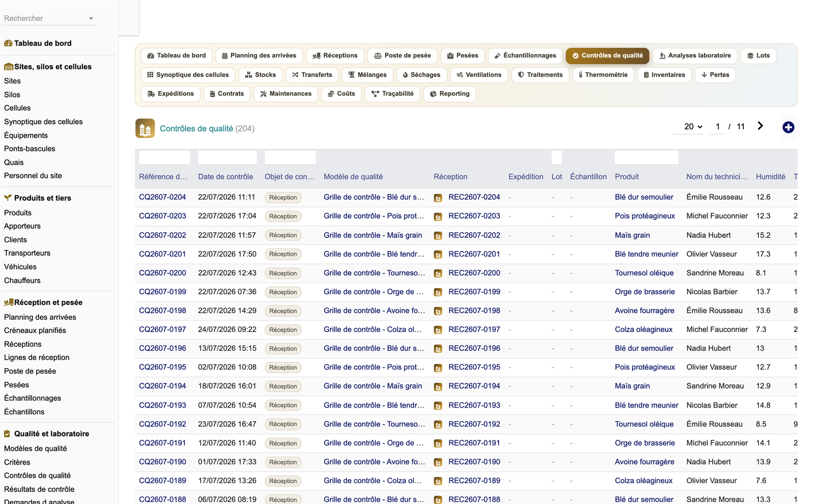The width and height of the screenshot is (815, 504).
Task: Open the Tableau de bord tab
Action: (176, 56)
